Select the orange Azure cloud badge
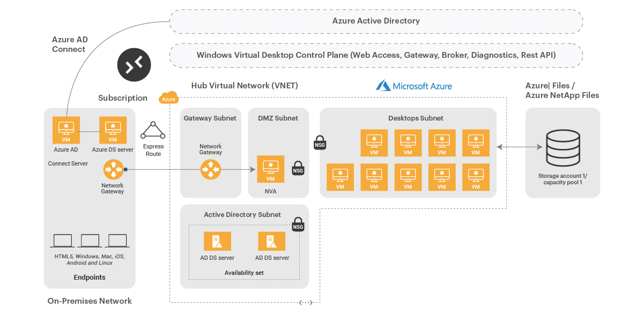This screenshot has width=644, height=322. (169, 99)
